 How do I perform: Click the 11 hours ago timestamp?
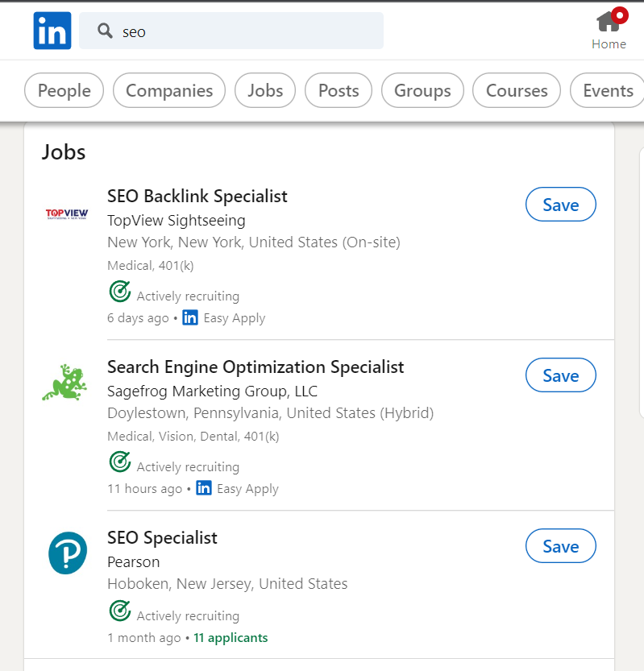click(x=145, y=489)
